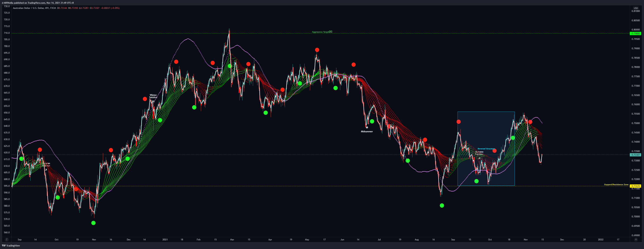The width and height of the screenshot is (644, 249).
Task: Open the TradingView logo link
Action: click(x=11, y=246)
